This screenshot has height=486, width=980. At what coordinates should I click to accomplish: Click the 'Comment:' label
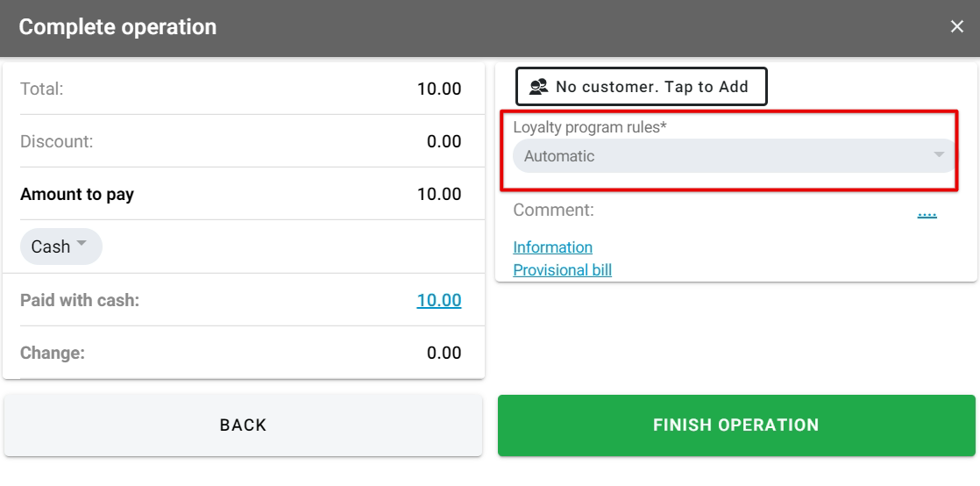[x=553, y=211]
